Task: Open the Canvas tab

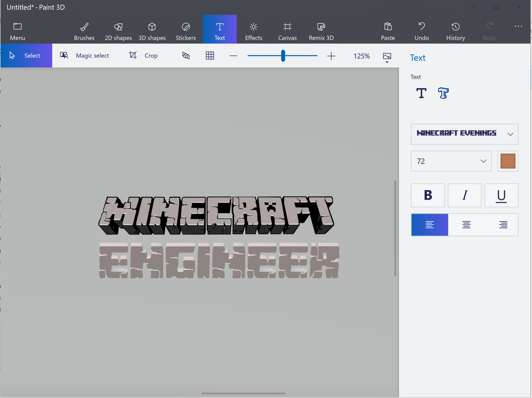Action: pos(287,31)
